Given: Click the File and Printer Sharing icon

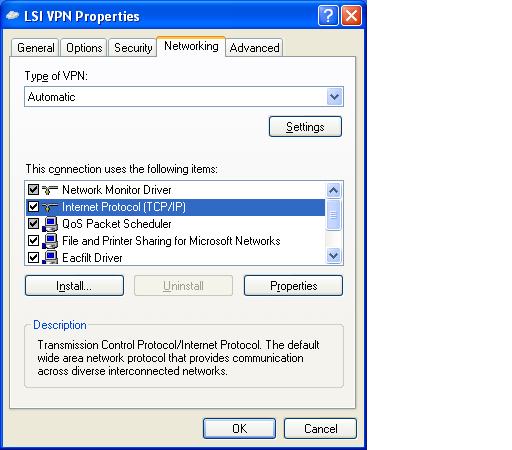Looking at the screenshot, I should click(50, 241).
